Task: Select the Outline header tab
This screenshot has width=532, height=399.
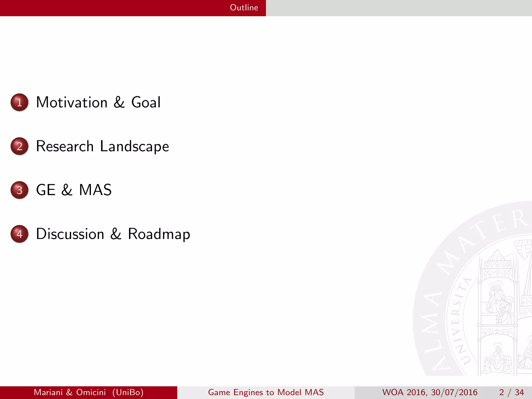Action: click(244, 8)
